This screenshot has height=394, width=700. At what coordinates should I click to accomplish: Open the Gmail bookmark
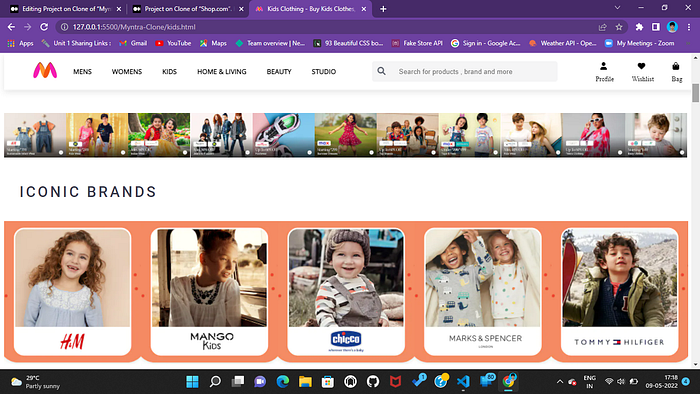coord(133,43)
